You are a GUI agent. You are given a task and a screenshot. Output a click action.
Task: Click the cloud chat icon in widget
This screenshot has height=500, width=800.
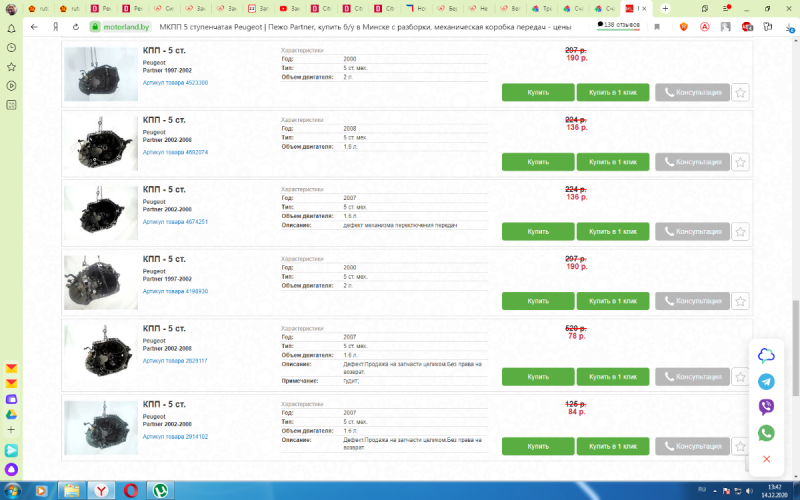pyautogui.click(x=766, y=355)
